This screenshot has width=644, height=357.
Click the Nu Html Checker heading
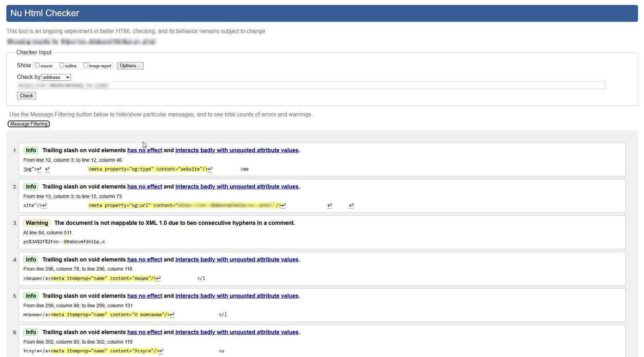tap(45, 13)
